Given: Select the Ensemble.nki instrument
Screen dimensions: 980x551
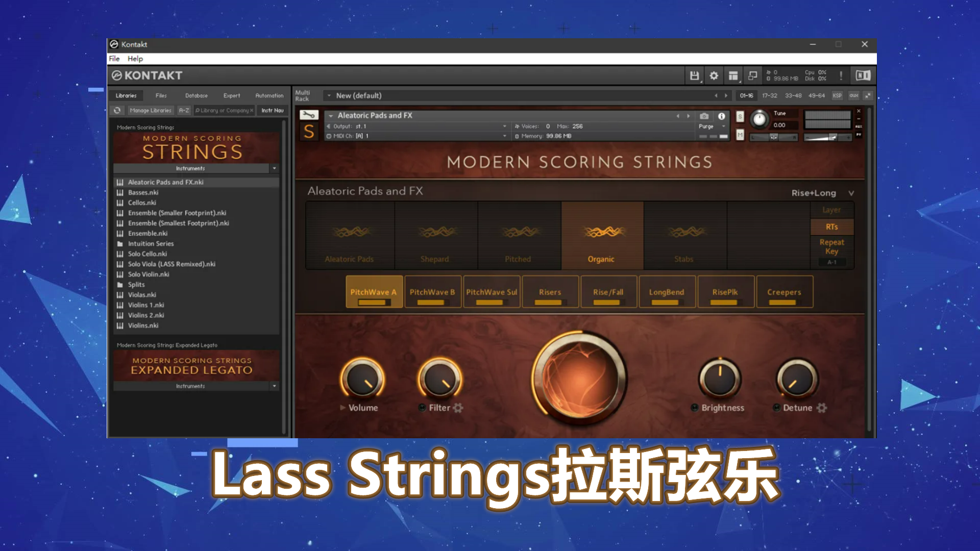Looking at the screenshot, I should (148, 233).
